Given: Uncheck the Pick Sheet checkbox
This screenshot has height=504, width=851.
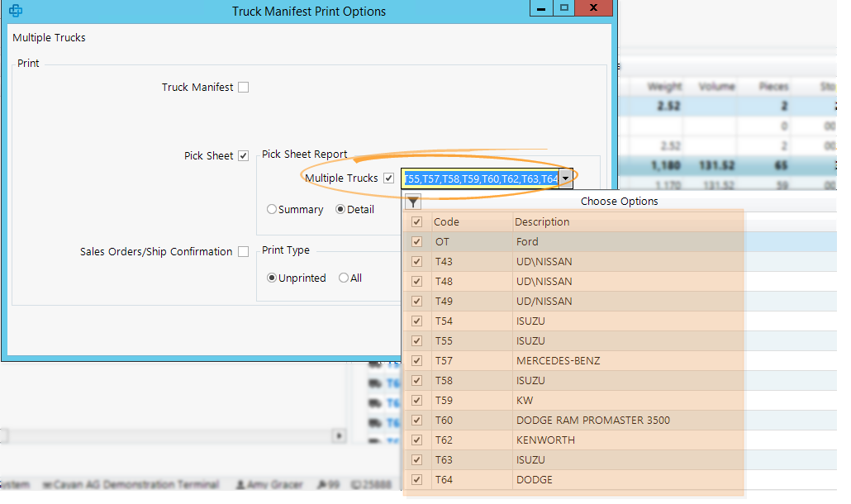Looking at the screenshot, I should point(243,155).
